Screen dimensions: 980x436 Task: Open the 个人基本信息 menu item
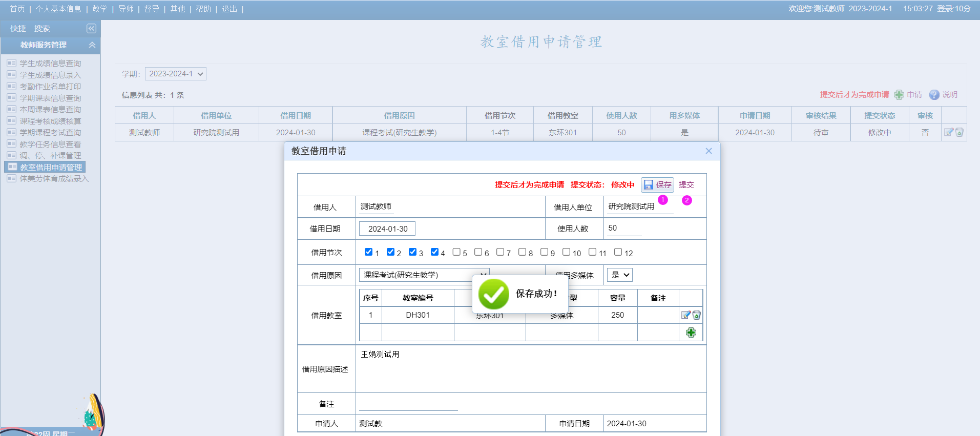58,9
